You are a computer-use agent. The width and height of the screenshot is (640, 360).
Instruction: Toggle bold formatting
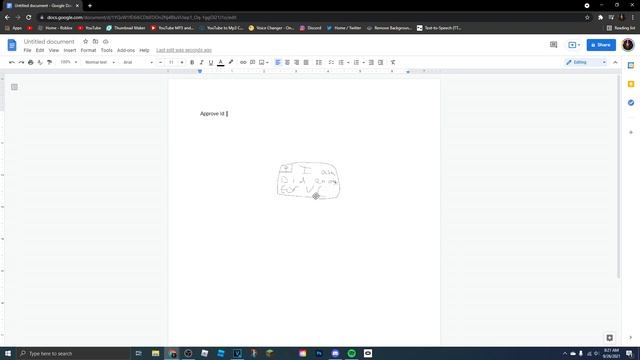click(192, 62)
